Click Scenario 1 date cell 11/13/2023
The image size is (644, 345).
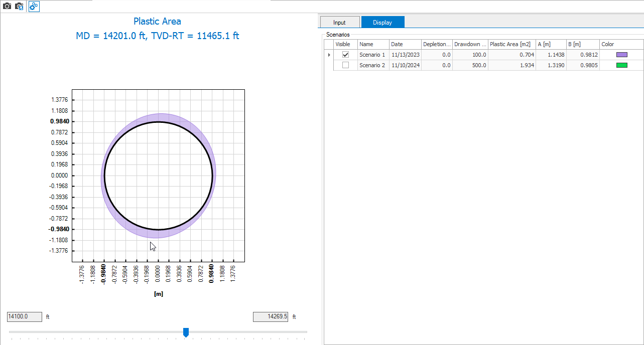[x=405, y=55]
